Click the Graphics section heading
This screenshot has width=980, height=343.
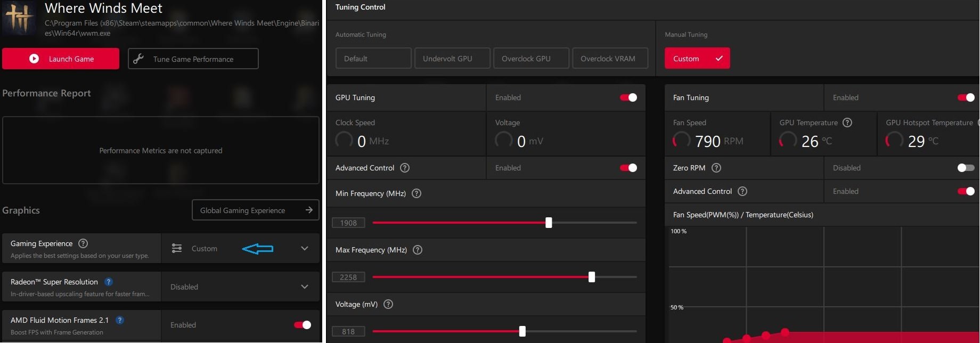[x=21, y=210]
